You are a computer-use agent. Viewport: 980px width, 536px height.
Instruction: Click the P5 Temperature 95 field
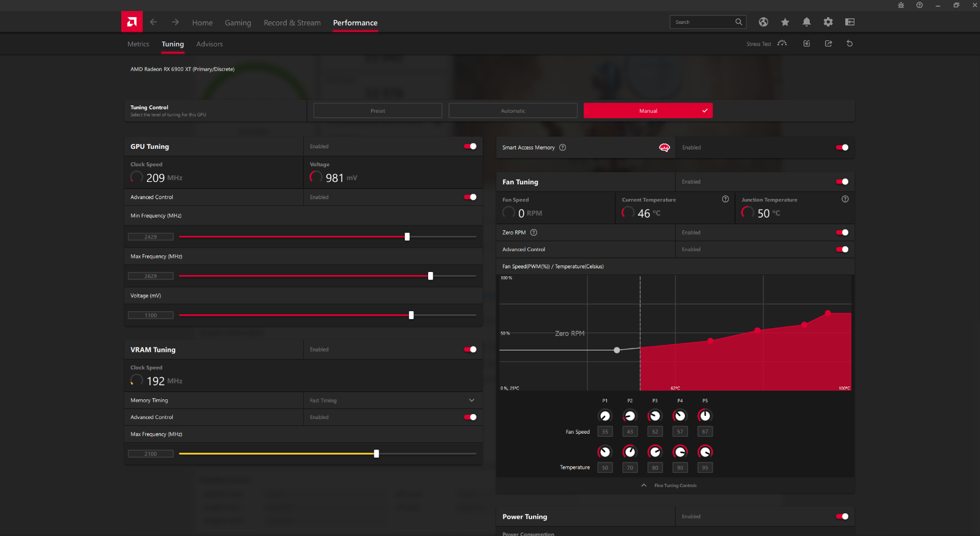705,467
